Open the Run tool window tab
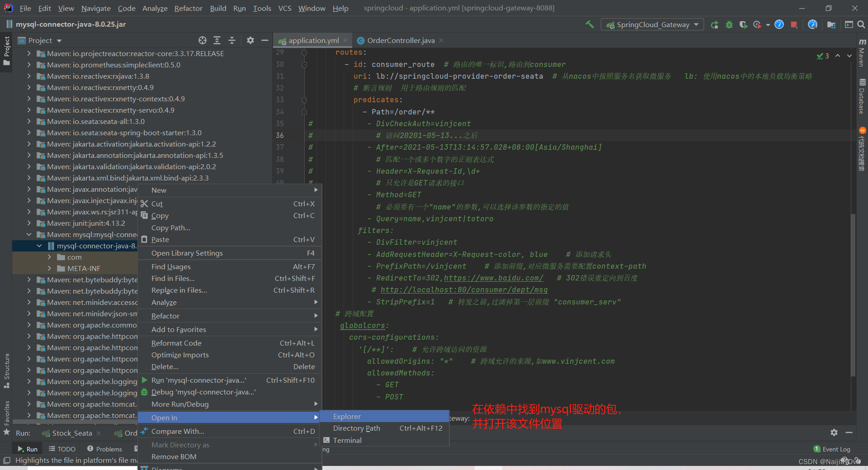 [28, 449]
